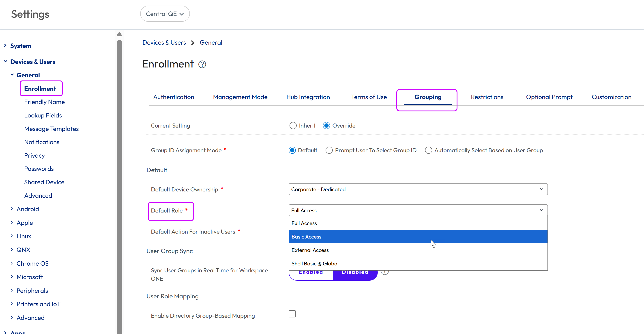The height and width of the screenshot is (334, 644).
Task: Switch to the Customization tab
Action: tap(611, 97)
